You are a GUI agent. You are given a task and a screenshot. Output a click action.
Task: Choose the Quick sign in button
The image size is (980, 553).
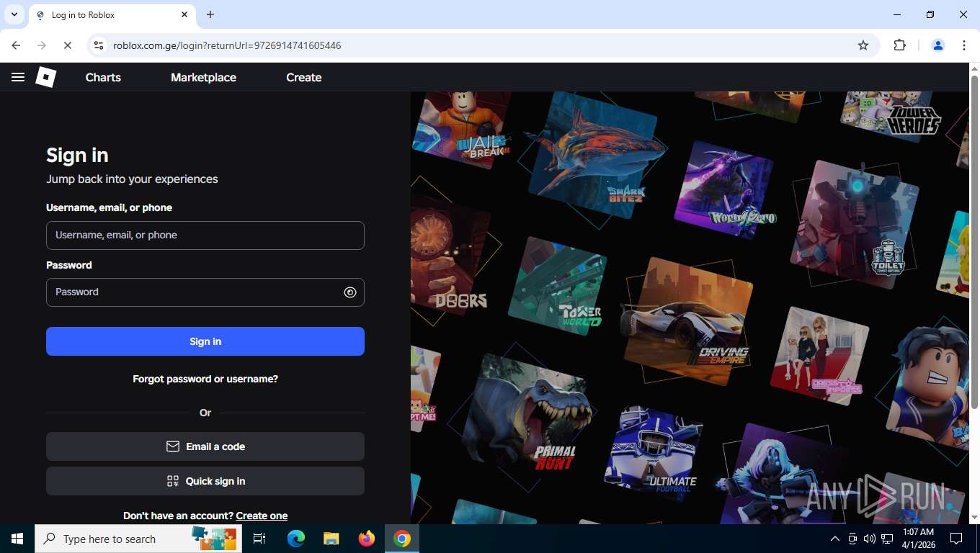click(x=205, y=481)
